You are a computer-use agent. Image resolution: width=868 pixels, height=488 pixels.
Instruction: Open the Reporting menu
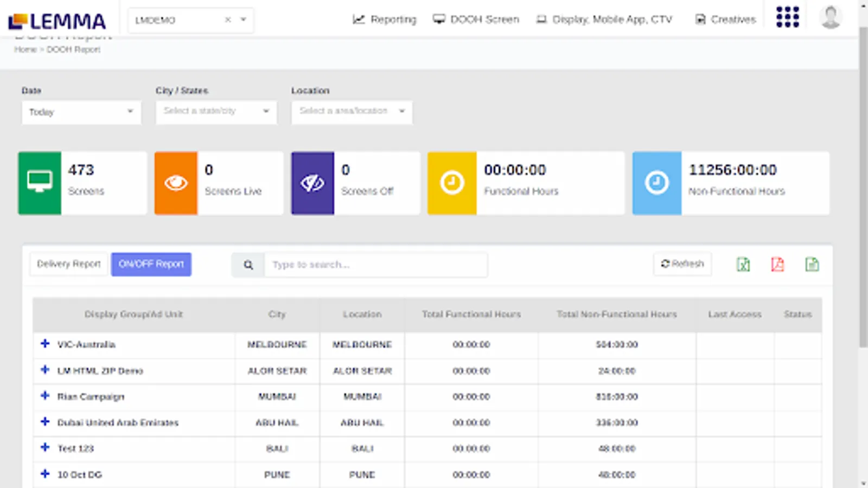(x=385, y=20)
